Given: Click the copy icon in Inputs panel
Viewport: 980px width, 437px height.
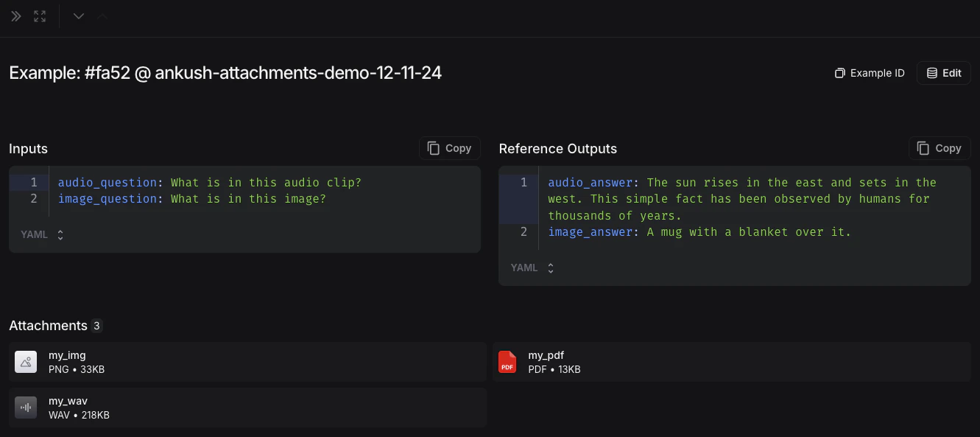Looking at the screenshot, I should click(433, 147).
